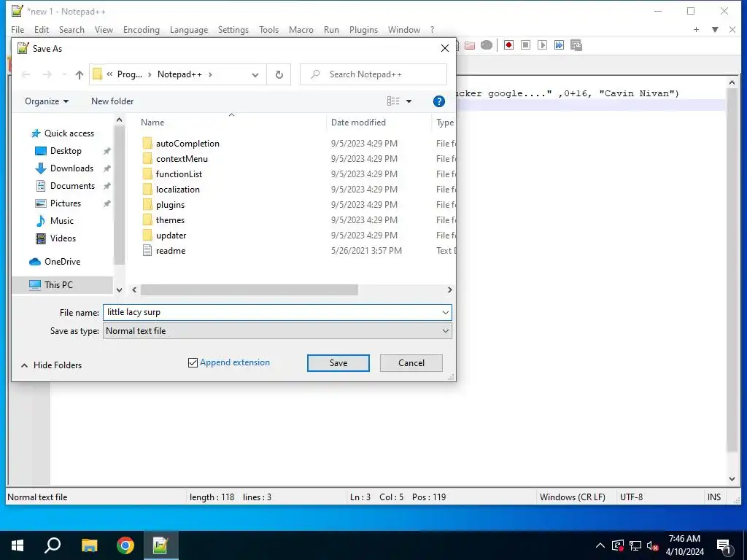The height and width of the screenshot is (560, 747).
Task: Expand the address bar path dropdown
Action: pos(255,75)
